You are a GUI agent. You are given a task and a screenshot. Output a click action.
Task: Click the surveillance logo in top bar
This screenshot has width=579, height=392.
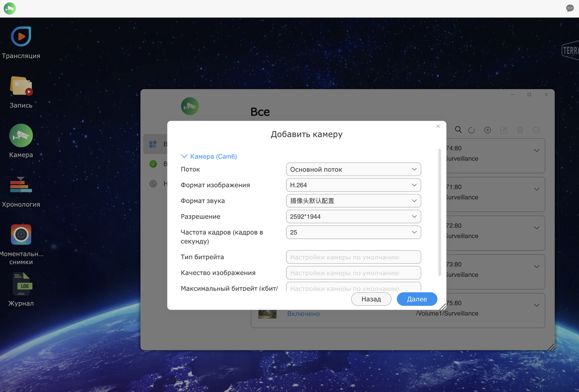[10, 8]
